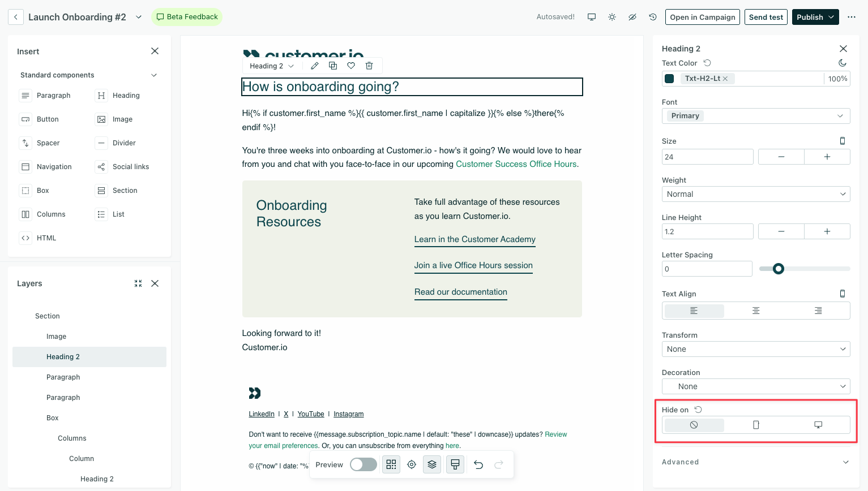
Task: Expand the Advanced section
Action: [x=756, y=462]
